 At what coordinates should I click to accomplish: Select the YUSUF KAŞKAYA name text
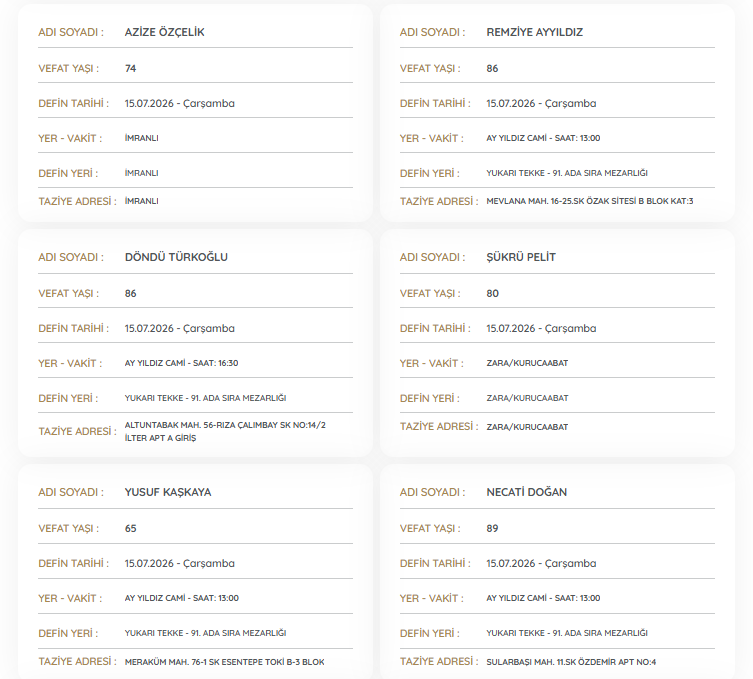click(x=168, y=492)
